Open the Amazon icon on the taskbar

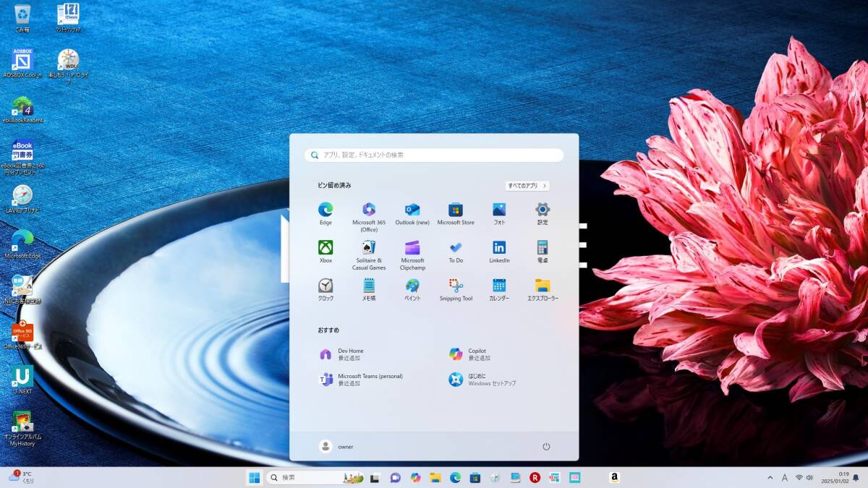tap(614, 477)
